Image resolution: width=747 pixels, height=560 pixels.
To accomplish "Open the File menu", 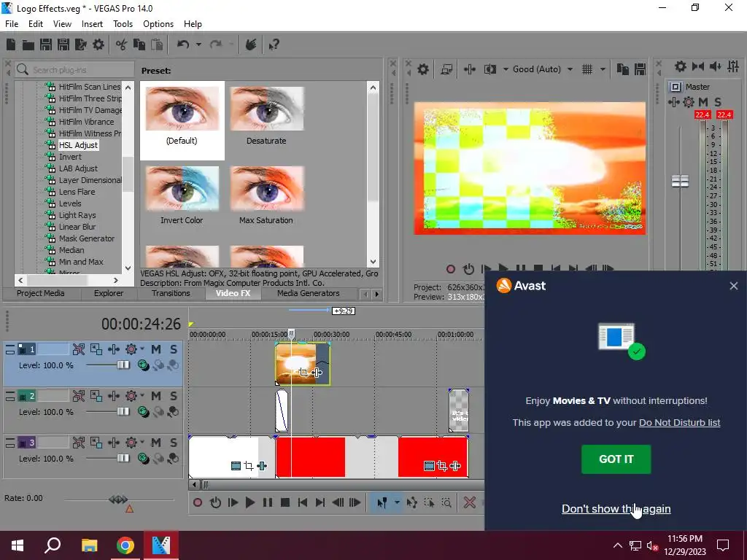I will click(12, 24).
